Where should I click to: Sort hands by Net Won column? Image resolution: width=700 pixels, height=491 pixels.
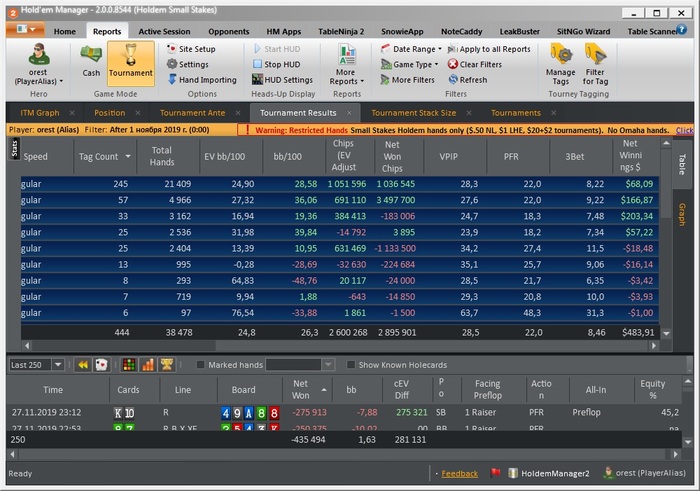[300, 389]
